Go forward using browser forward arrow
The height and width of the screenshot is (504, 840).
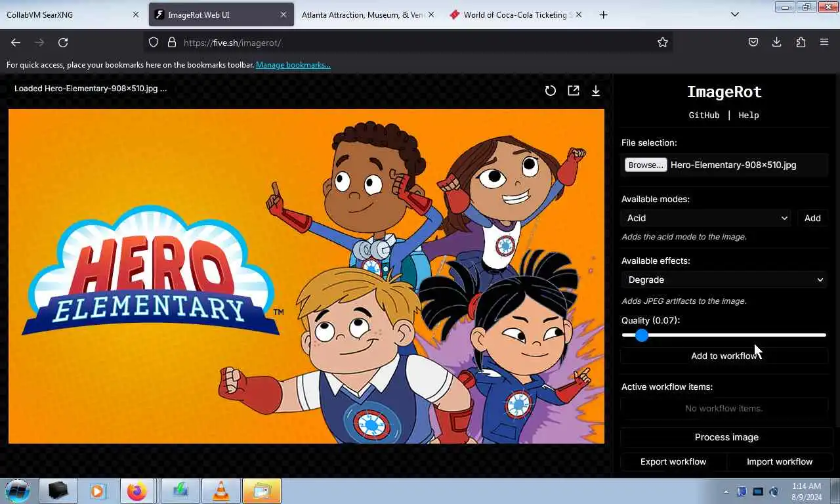(x=39, y=42)
